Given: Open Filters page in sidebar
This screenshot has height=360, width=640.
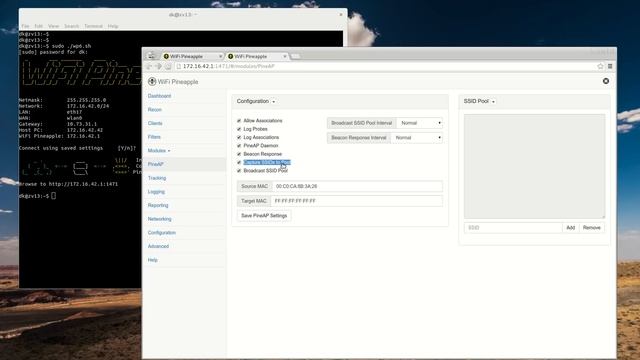Looking at the screenshot, I should (x=154, y=137).
